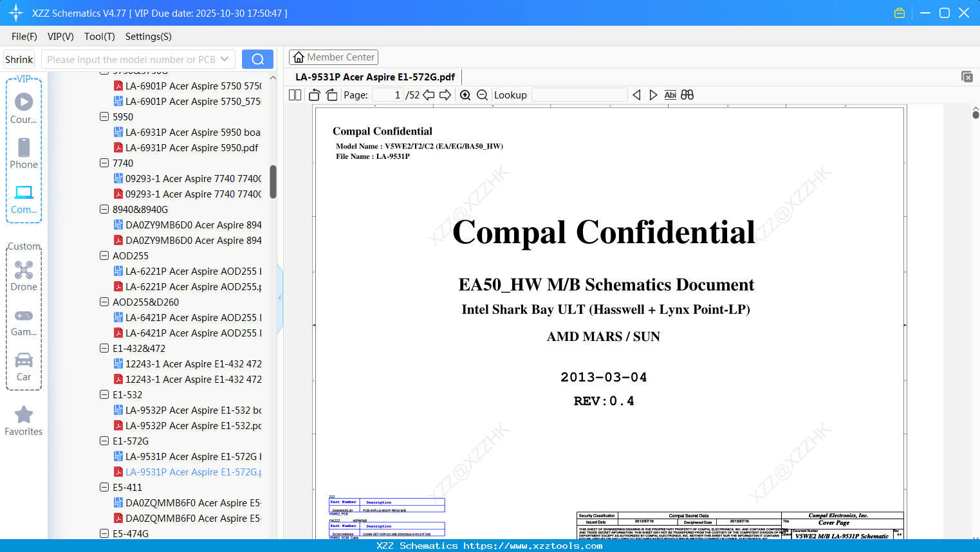The height and width of the screenshot is (552, 980).
Task: Open the File(F) menu
Action: tap(24, 37)
